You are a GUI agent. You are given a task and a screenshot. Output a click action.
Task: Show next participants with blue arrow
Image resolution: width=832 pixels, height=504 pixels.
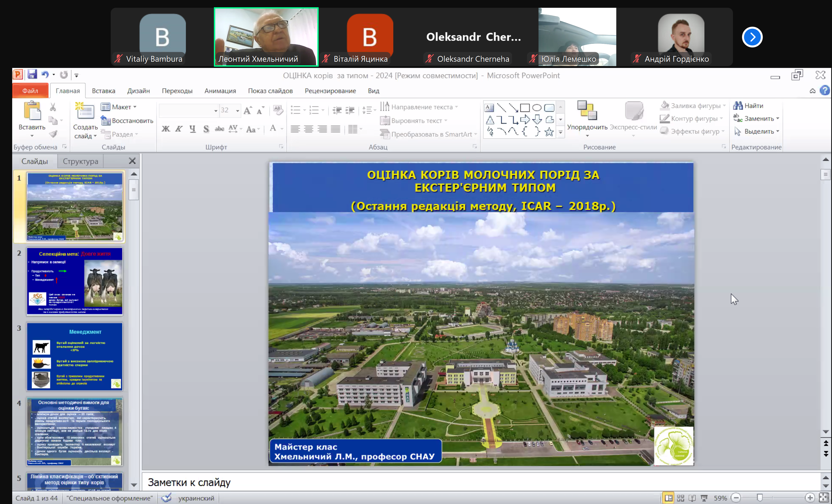pos(752,37)
